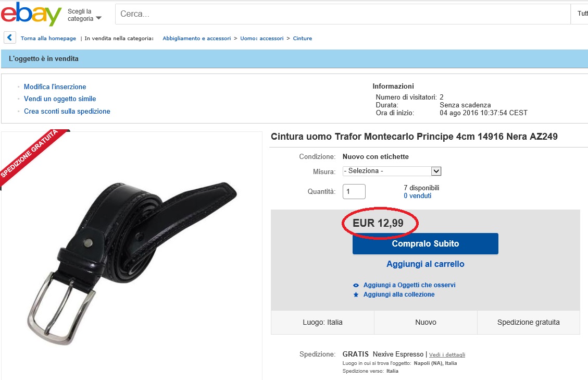Click the eye icon for watched items

click(x=356, y=286)
